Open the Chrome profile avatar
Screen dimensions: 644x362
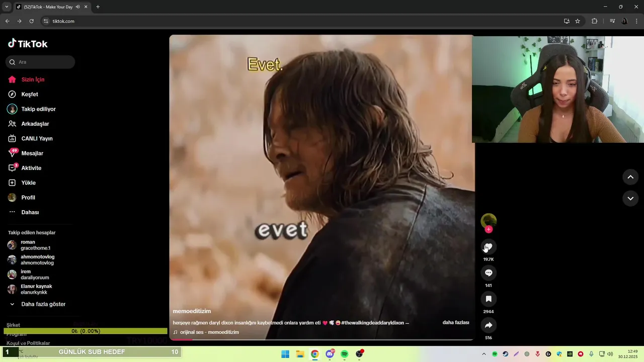click(x=625, y=21)
